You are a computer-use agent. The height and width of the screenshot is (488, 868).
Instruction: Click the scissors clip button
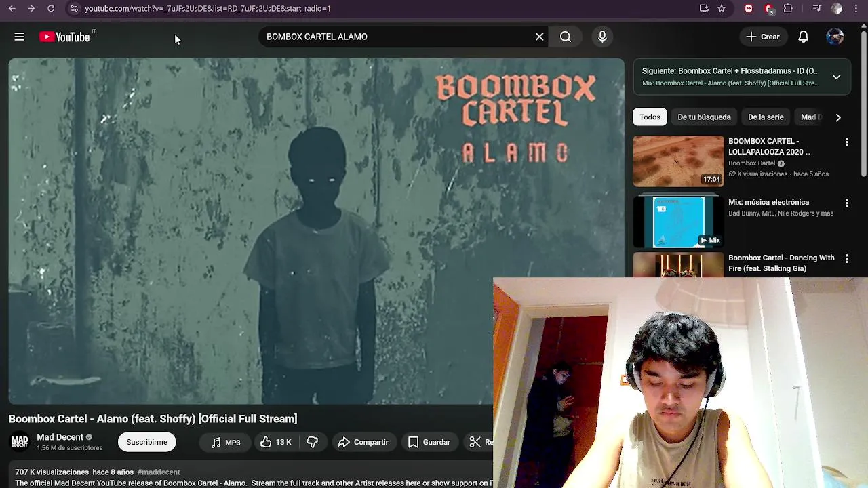479,442
